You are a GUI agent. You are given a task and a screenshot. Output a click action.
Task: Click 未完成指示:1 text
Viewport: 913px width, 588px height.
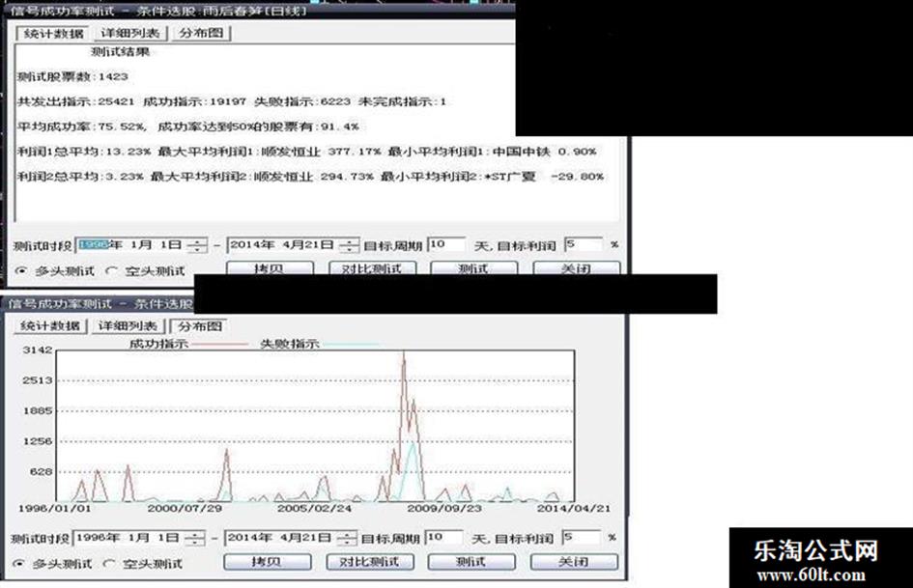click(402, 101)
